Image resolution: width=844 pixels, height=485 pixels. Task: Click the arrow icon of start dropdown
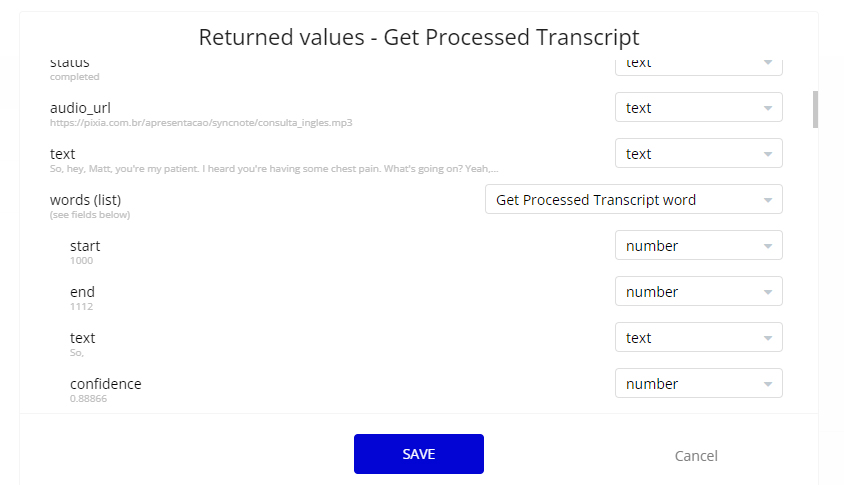[x=768, y=247]
